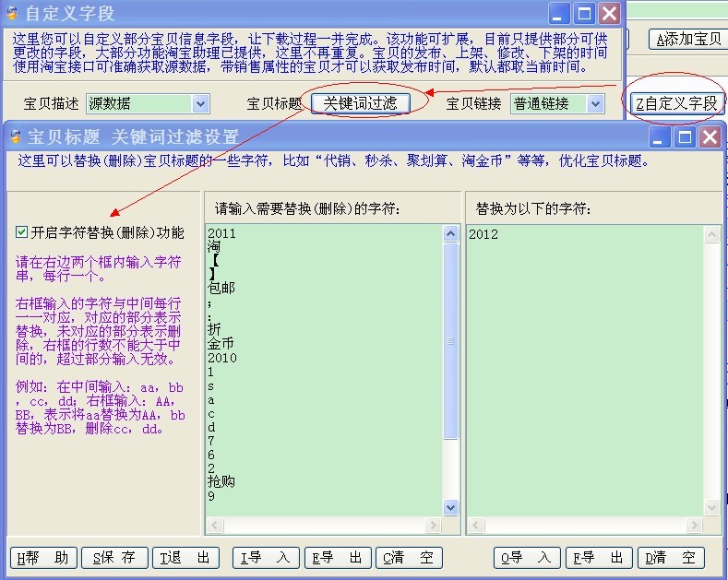The height and width of the screenshot is (580, 728).
Task: Click the F导出 button under replacement list
Action: (599, 558)
